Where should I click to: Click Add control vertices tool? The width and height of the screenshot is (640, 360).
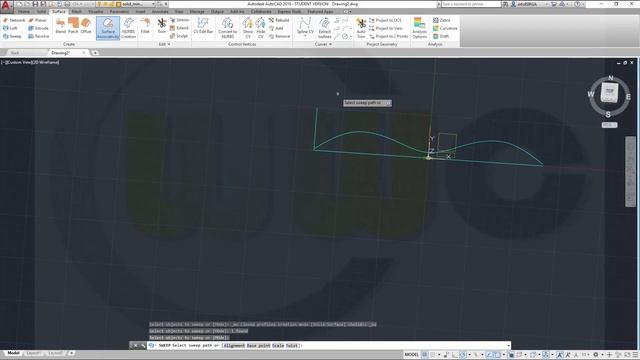pyautogui.click(x=276, y=28)
